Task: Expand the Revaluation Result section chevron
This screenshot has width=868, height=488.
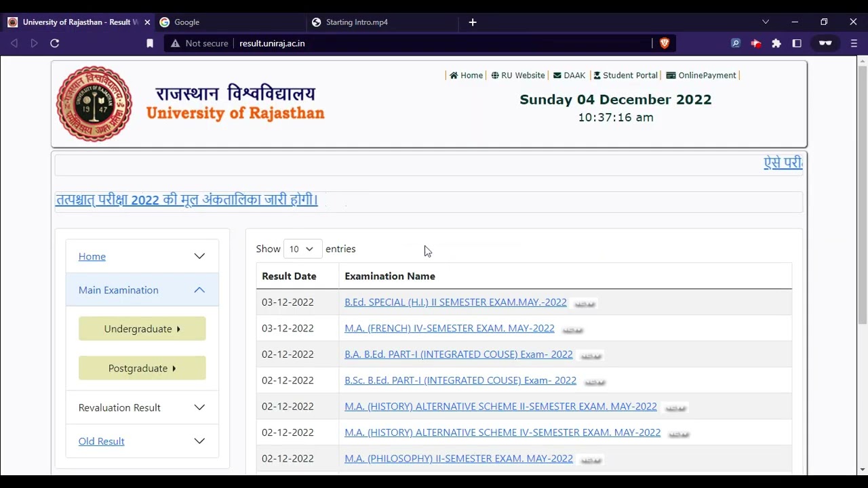Action: pos(199,407)
